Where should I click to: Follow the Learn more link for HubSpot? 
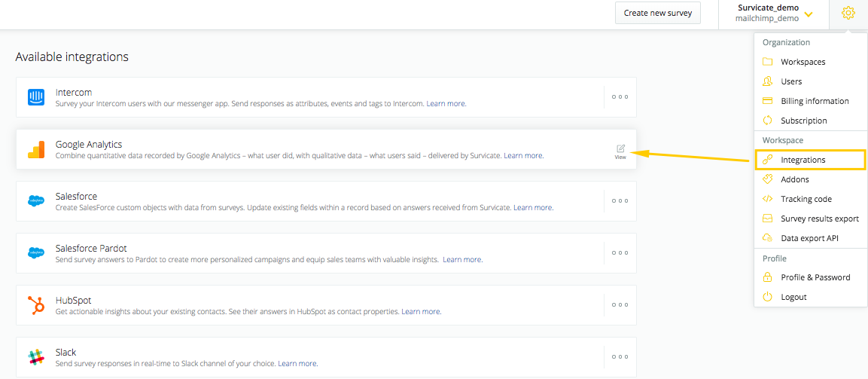click(422, 311)
